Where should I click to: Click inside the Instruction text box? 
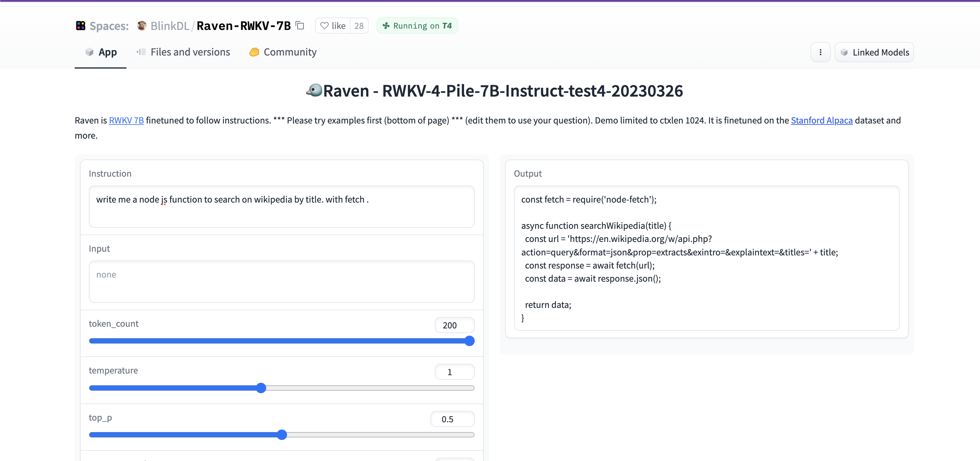tap(281, 207)
